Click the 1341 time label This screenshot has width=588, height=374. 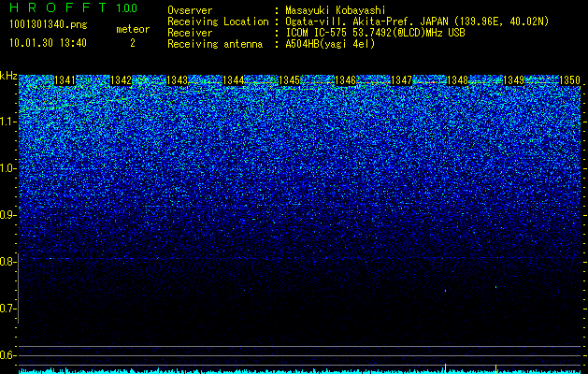click(x=65, y=80)
